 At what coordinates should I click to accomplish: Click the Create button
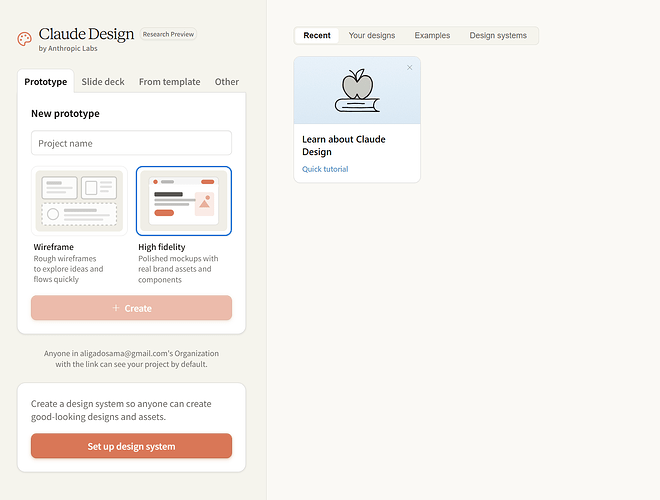(131, 308)
